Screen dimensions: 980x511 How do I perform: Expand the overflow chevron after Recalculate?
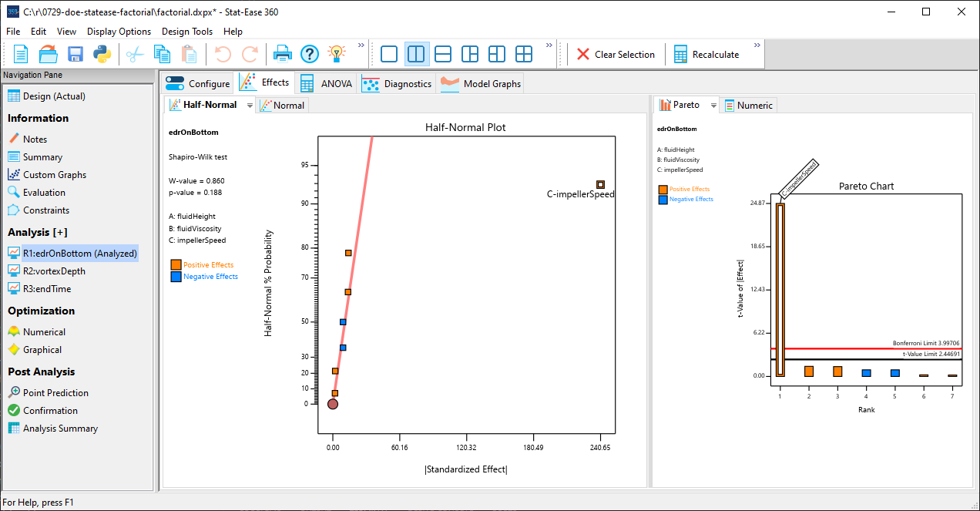(x=757, y=45)
